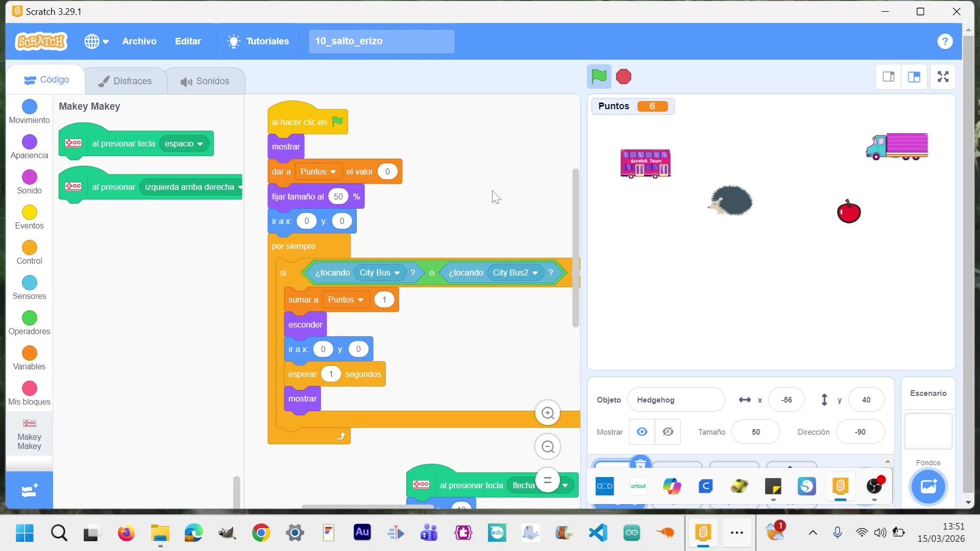Image resolution: width=980 pixels, height=551 pixels.
Task: Click the help question mark icon
Action: [x=945, y=41]
